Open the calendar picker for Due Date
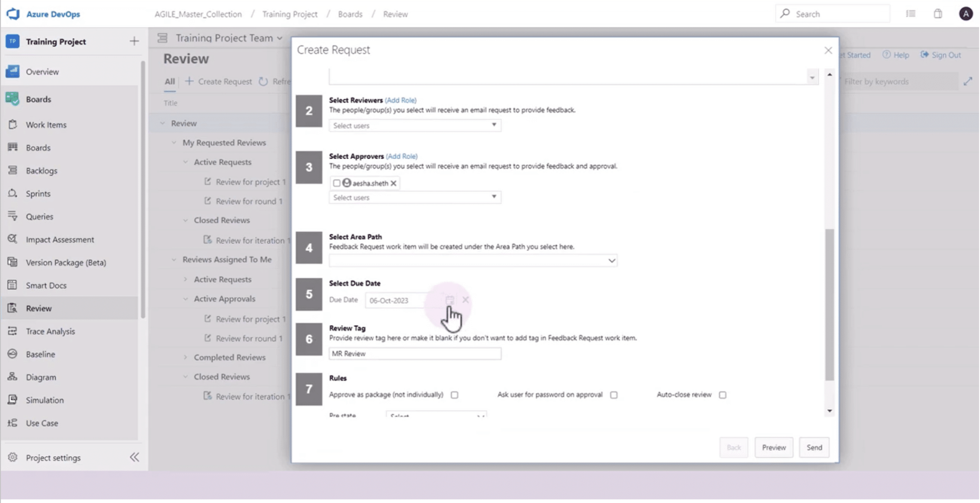The image size is (980, 503). click(x=449, y=300)
